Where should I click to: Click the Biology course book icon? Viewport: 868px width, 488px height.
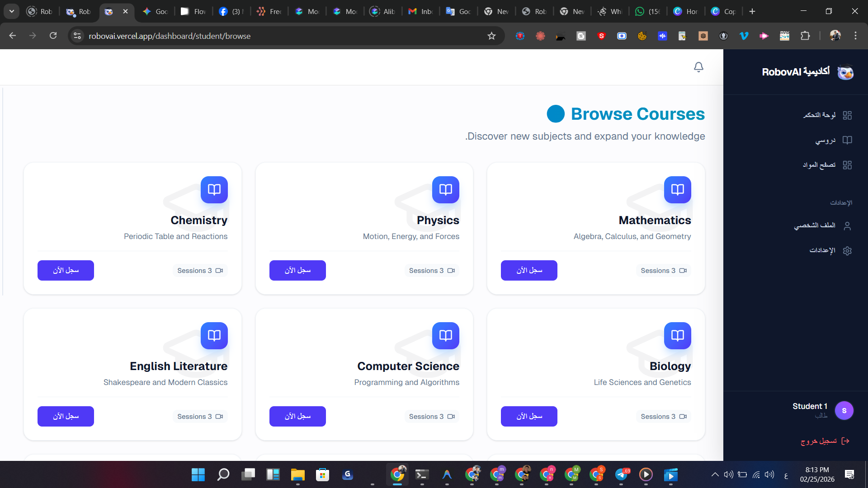point(677,336)
